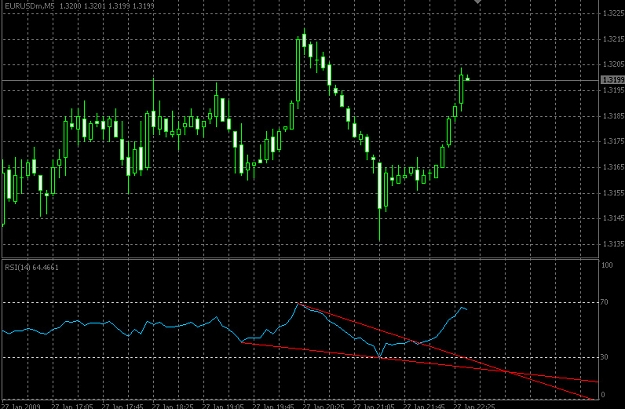Click the 1.3195 price scale label
This screenshot has height=409, width=625.
click(613, 90)
